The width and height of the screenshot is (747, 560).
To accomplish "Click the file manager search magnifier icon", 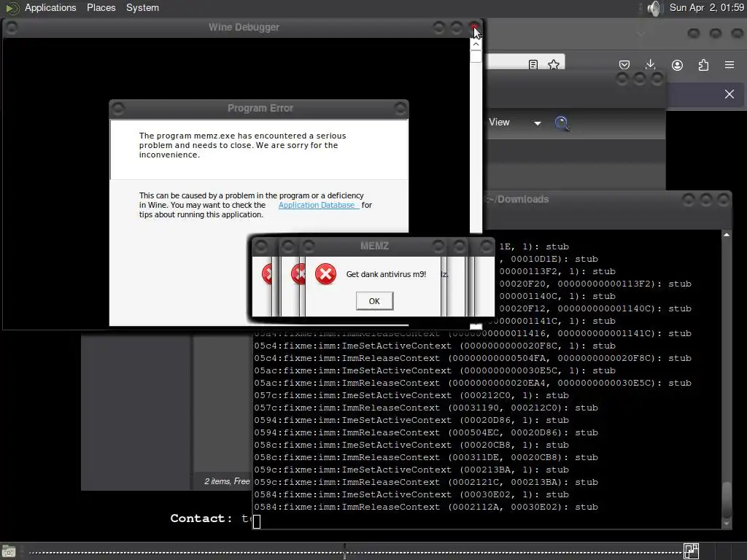I will pyautogui.click(x=562, y=123).
